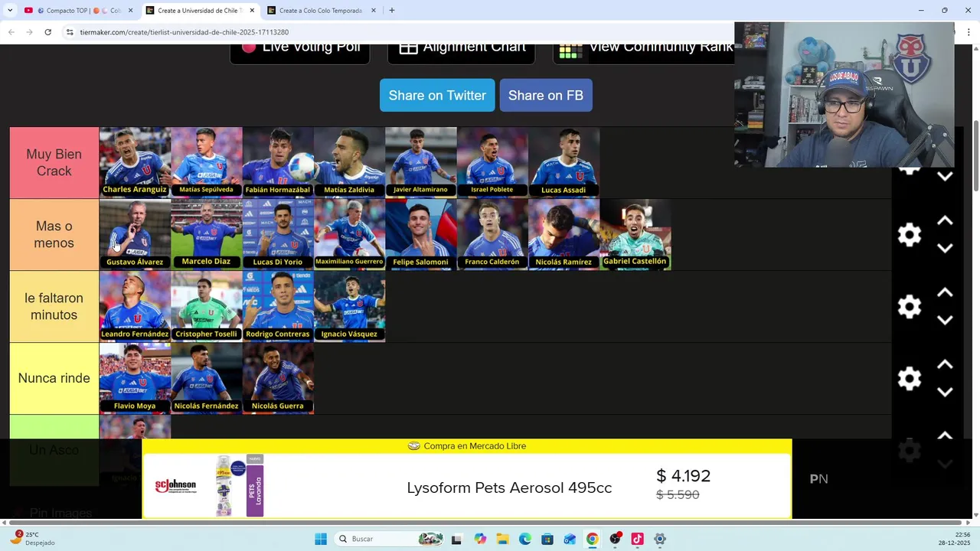Focus the tiermaker.com address bar

pyautogui.click(x=398, y=32)
